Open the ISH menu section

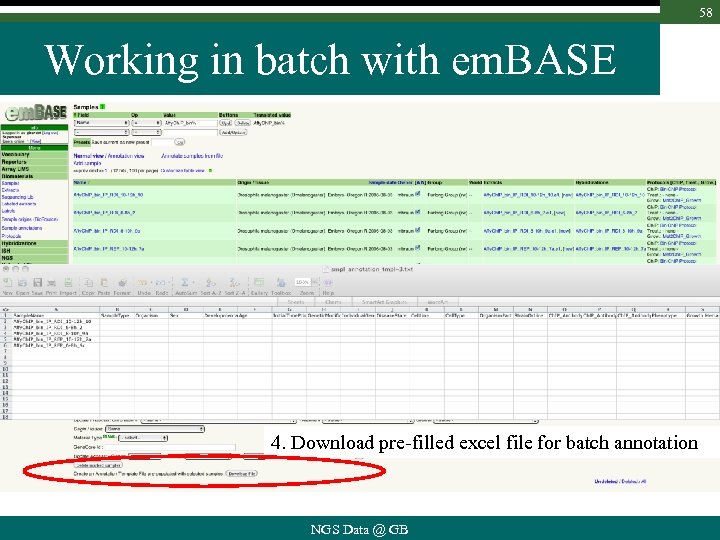[34, 251]
